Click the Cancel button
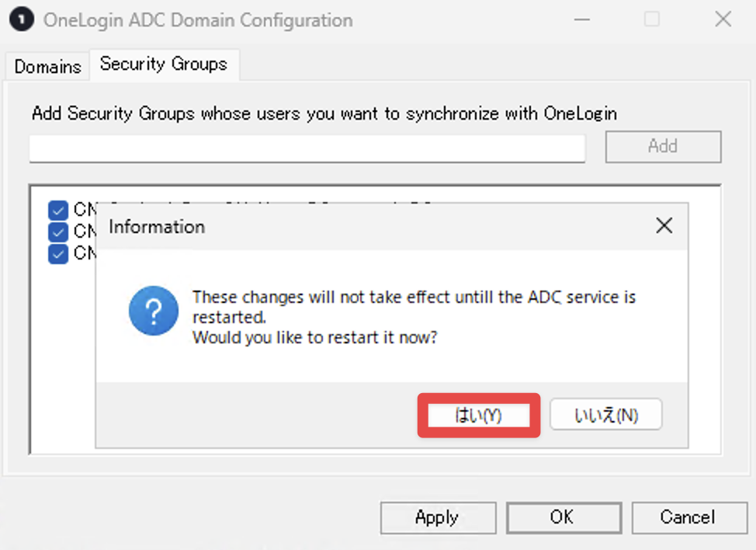This screenshot has width=756, height=550. pos(689,517)
